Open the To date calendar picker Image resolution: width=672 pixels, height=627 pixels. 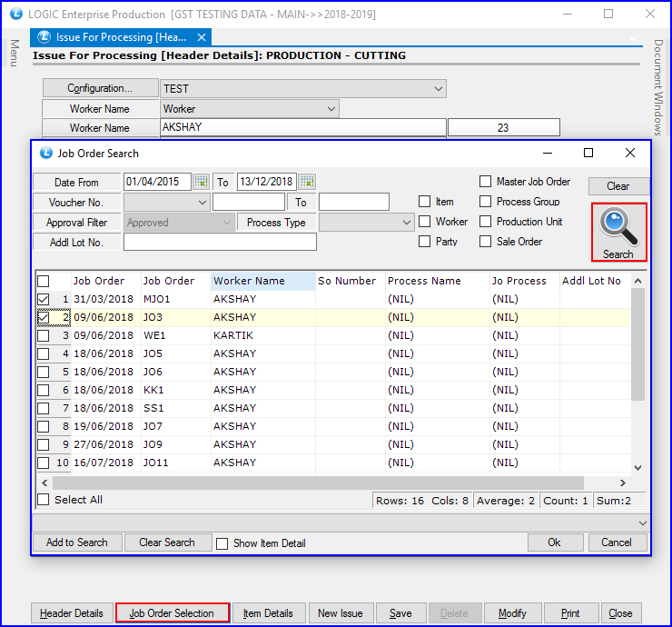[x=307, y=182]
